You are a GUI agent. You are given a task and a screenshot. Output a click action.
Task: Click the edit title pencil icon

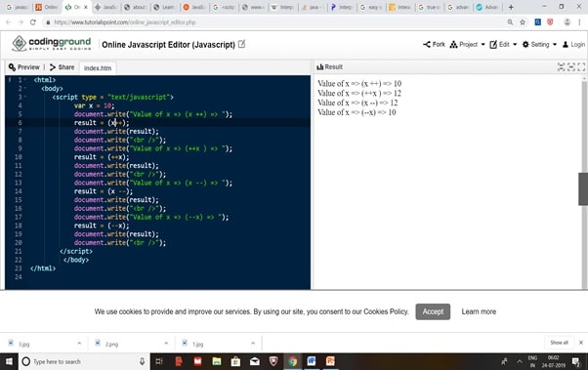point(242,44)
